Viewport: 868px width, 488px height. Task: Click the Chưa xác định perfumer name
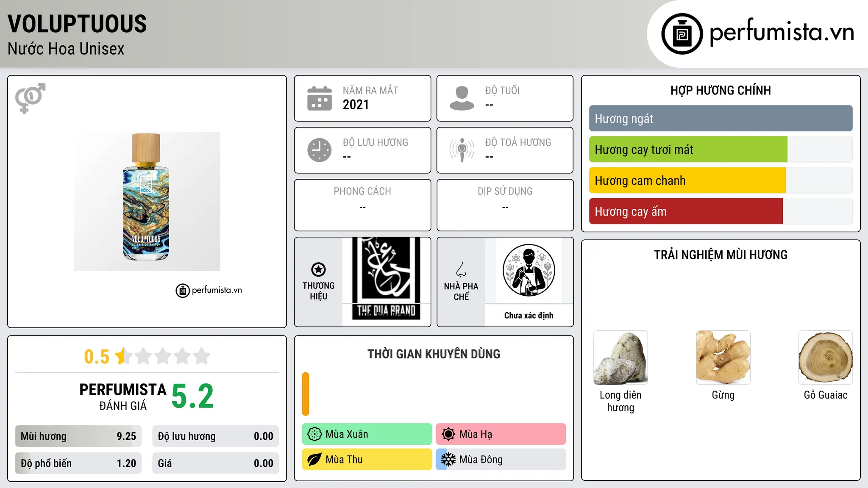pyautogui.click(x=529, y=316)
